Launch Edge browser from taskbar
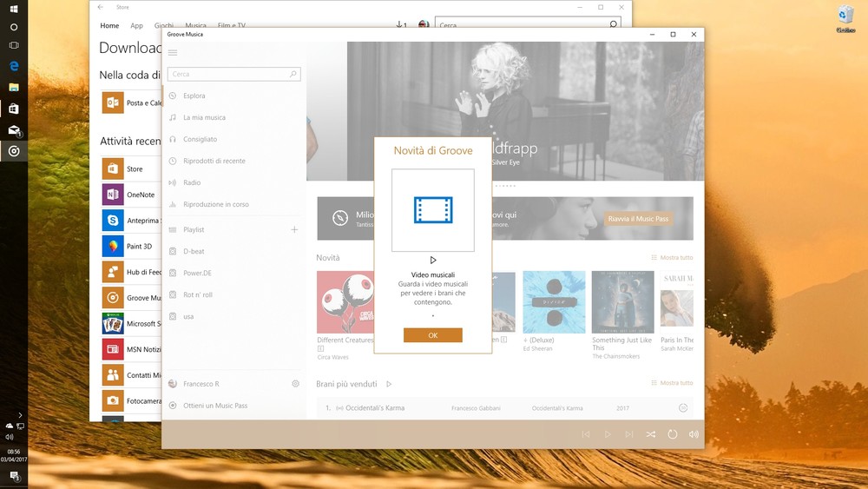 pos(14,66)
